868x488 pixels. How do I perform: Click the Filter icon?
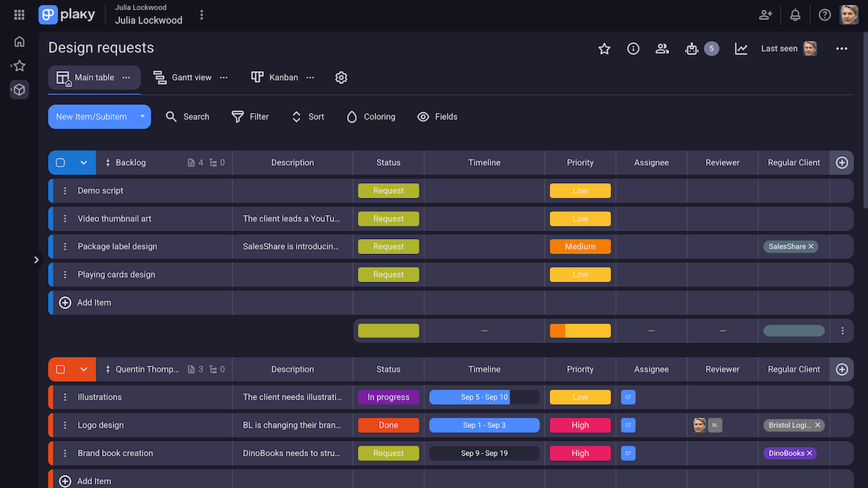[x=237, y=117]
